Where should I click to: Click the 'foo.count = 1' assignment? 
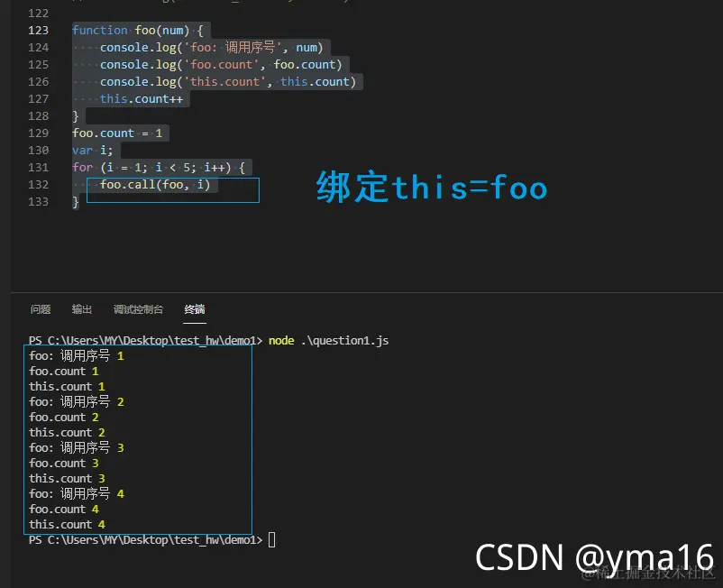(x=117, y=133)
